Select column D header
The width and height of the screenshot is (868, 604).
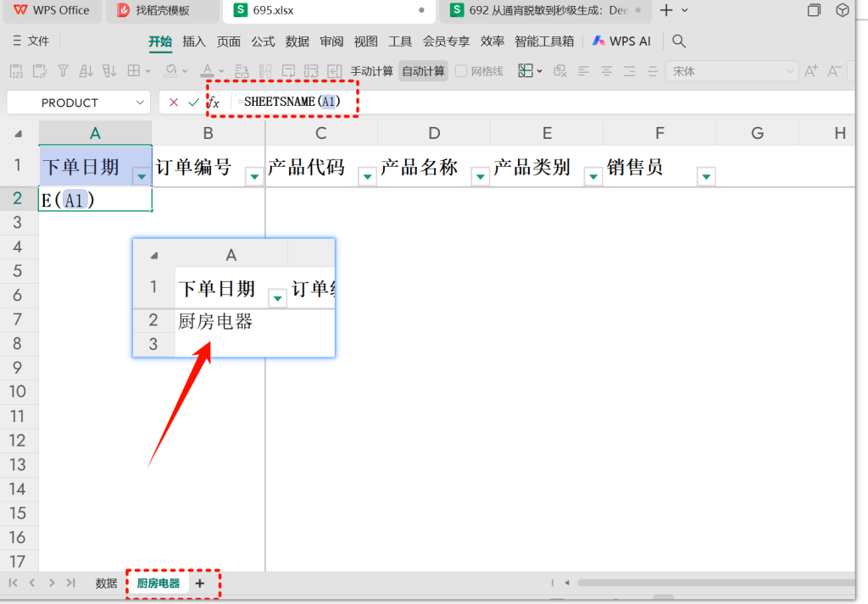434,133
